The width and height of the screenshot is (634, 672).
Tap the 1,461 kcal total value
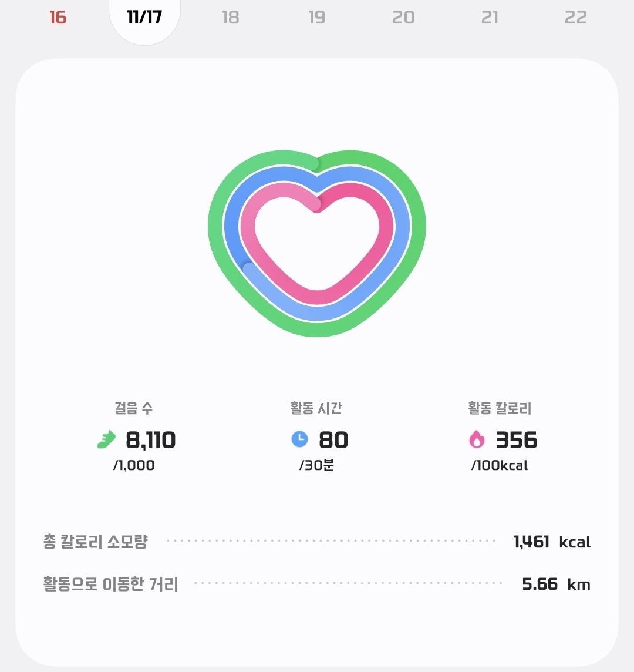click(x=552, y=542)
